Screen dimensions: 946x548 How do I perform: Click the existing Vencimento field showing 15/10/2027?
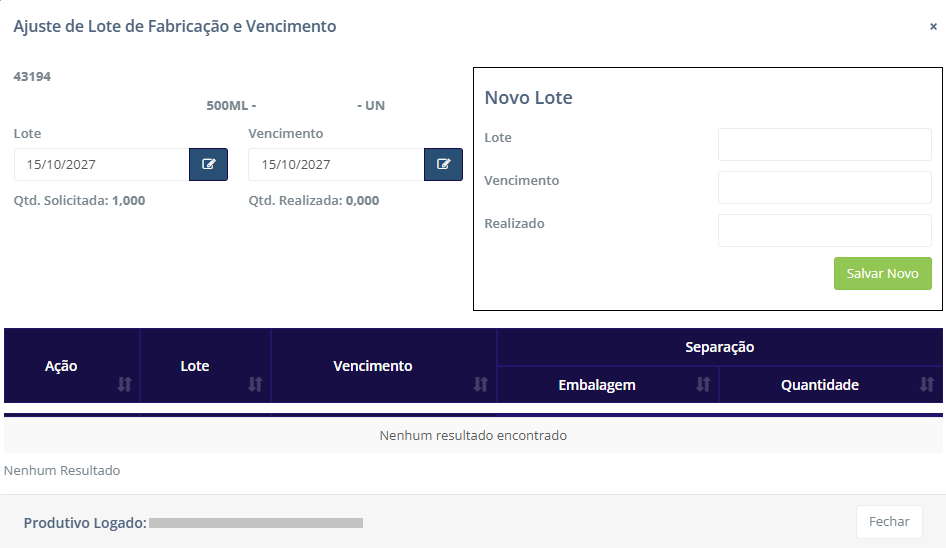click(335, 165)
